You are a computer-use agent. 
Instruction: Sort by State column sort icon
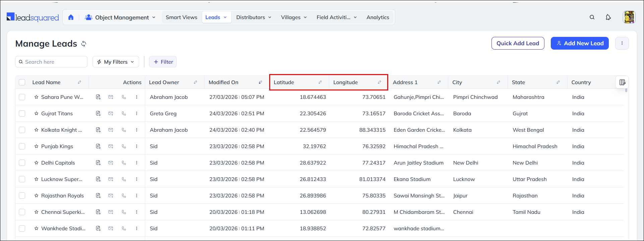[x=558, y=82]
